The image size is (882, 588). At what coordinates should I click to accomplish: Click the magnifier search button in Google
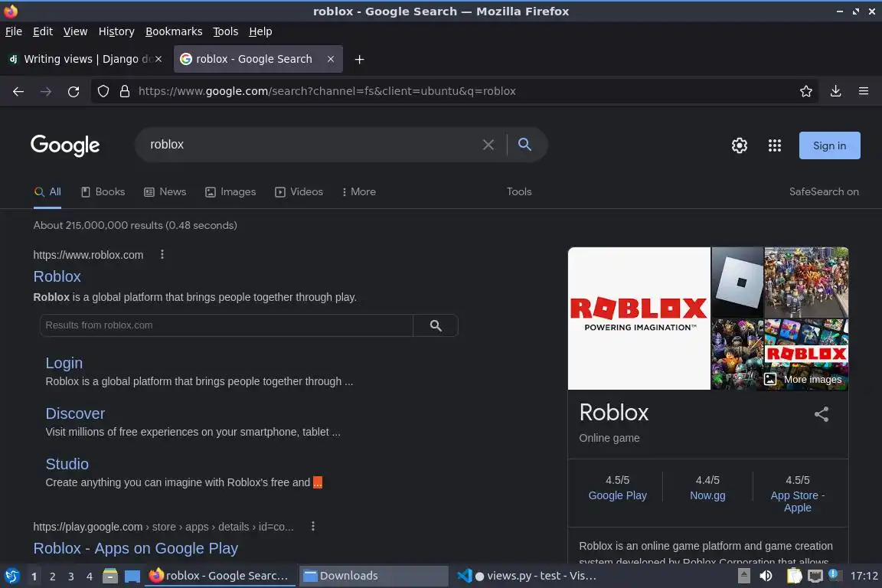pos(524,145)
